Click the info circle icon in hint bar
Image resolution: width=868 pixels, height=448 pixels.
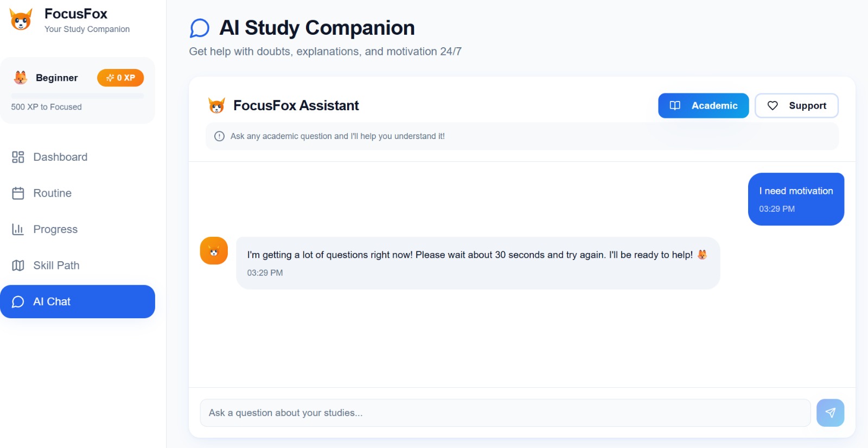(x=219, y=136)
